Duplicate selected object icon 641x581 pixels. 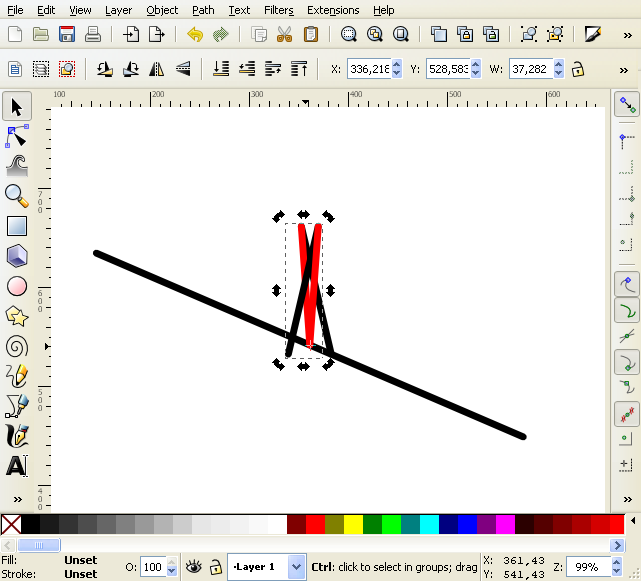click(x=439, y=34)
